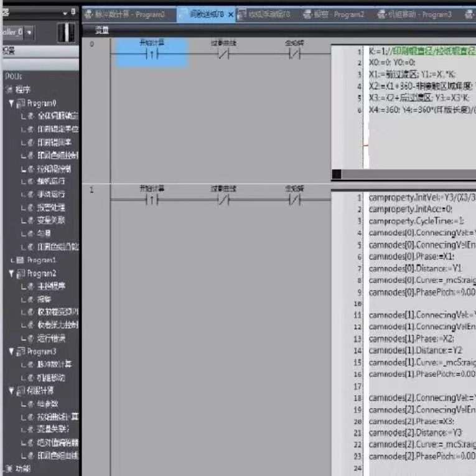Image resolution: width=476 pixels, height=476 pixels.
Task: Open the 变量关联 section in Program0
Action: pos(50,220)
